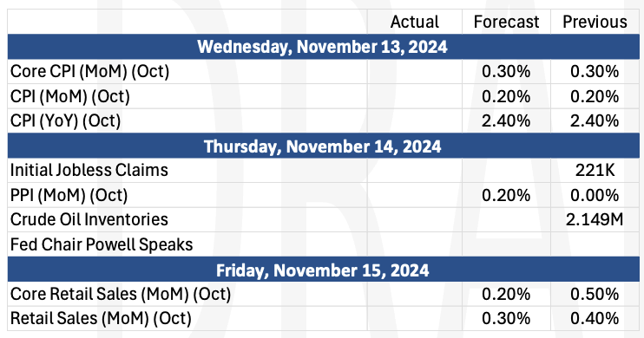
Task: Click the 0.00% previous PPI value
Action: 595,195
